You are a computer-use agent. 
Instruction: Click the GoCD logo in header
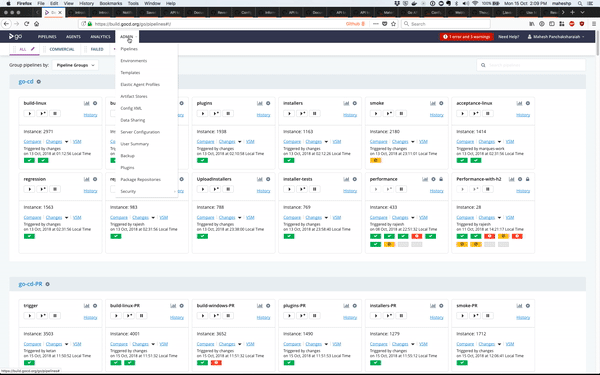point(16,37)
